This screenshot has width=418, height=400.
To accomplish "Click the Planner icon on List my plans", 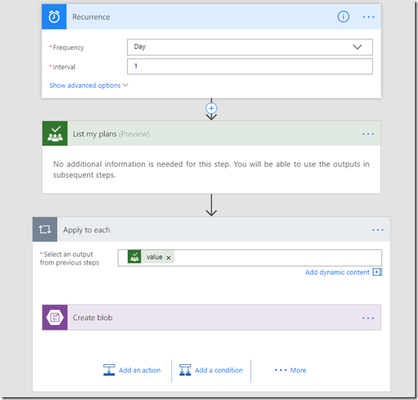I will 55,133.
